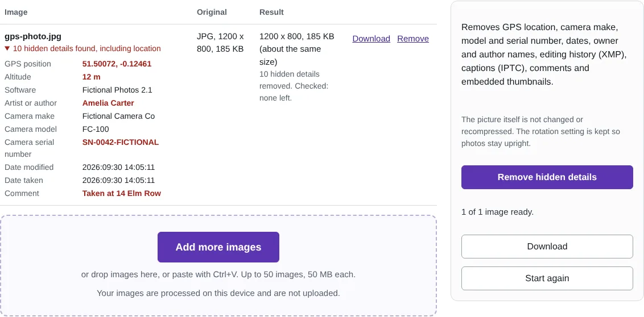Viewport: 644px width, 317px height.
Task: Click serial number SN-0042-FICTIONAL
Action: point(121,143)
